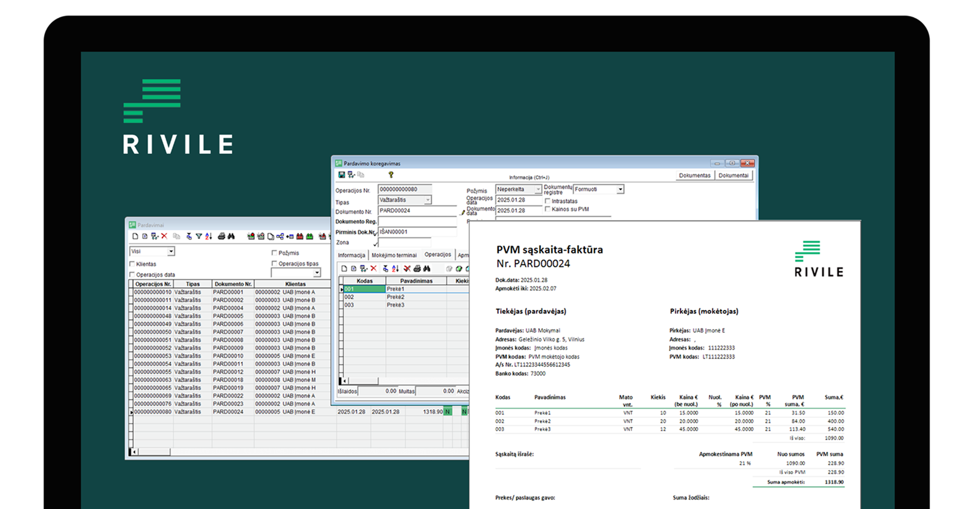Click the printer icon in Pardavimai toolbar
This screenshot has width=980, height=509.
(x=221, y=236)
